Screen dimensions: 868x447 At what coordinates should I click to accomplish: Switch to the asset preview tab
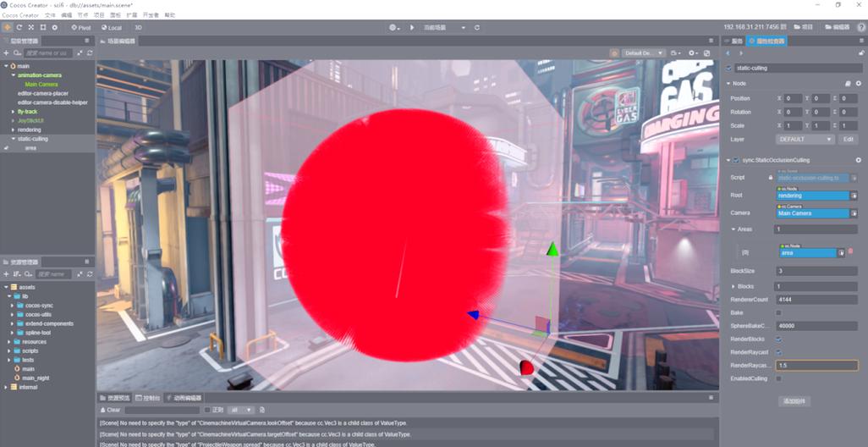115,398
